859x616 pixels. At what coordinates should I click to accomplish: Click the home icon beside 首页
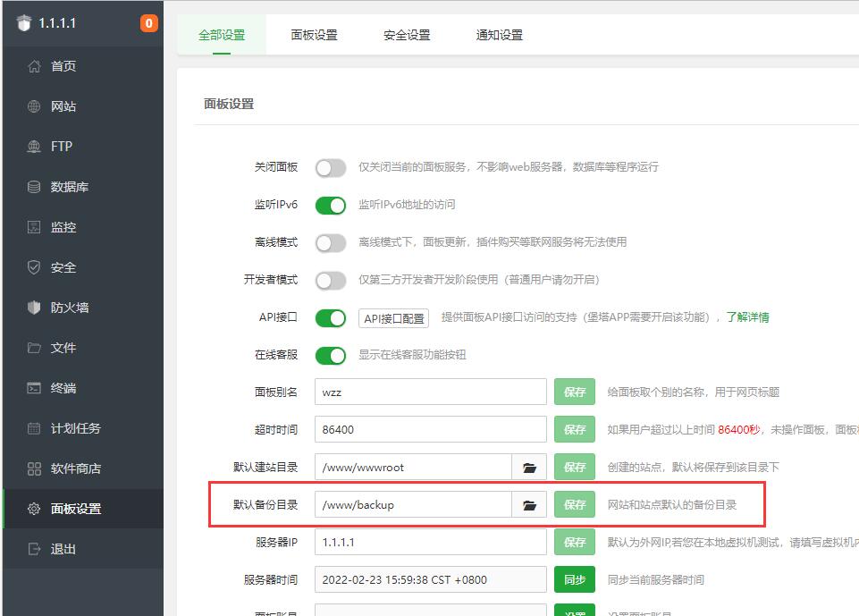tap(34, 66)
